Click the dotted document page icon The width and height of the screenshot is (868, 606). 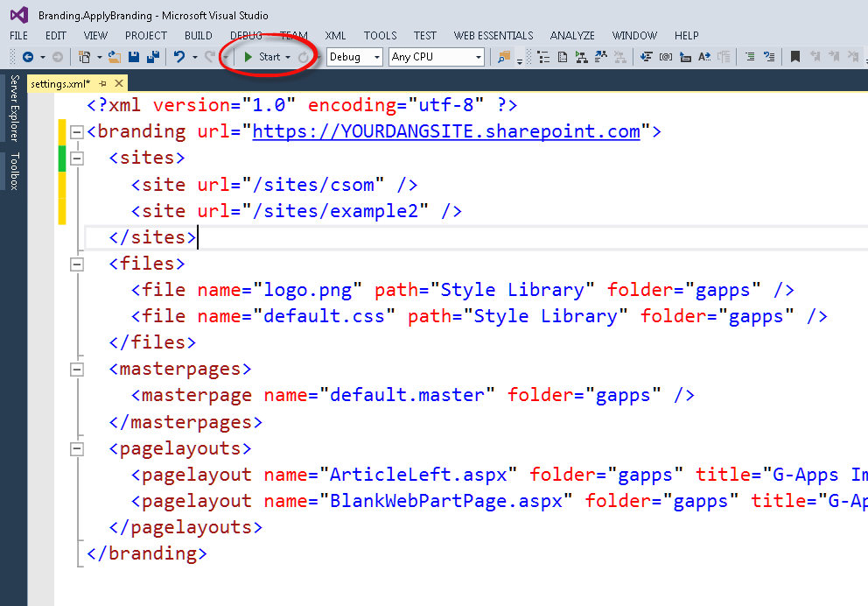coord(563,57)
